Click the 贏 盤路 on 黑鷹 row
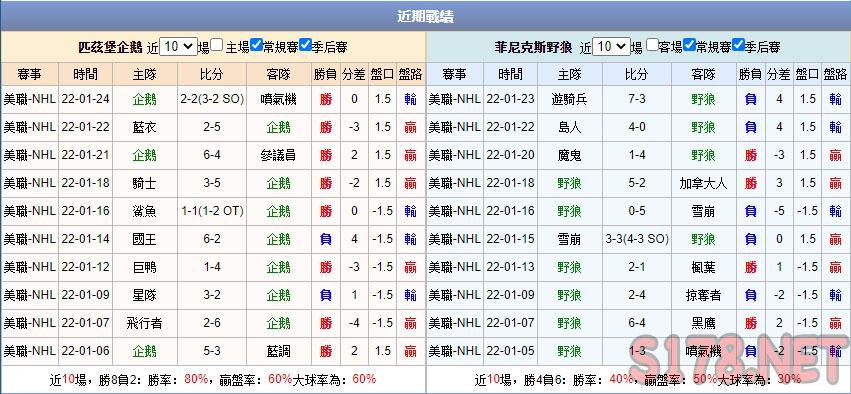Image resolution: width=851 pixels, height=394 pixels. tap(835, 323)
